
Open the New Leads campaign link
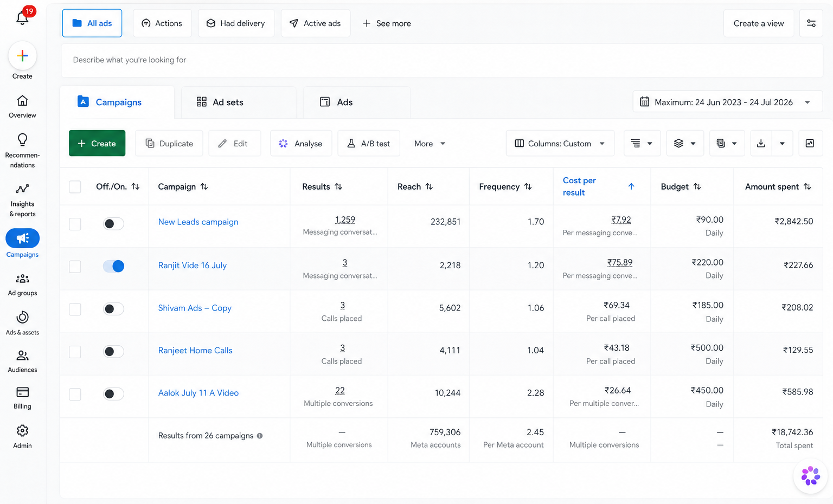pos(198,222)
